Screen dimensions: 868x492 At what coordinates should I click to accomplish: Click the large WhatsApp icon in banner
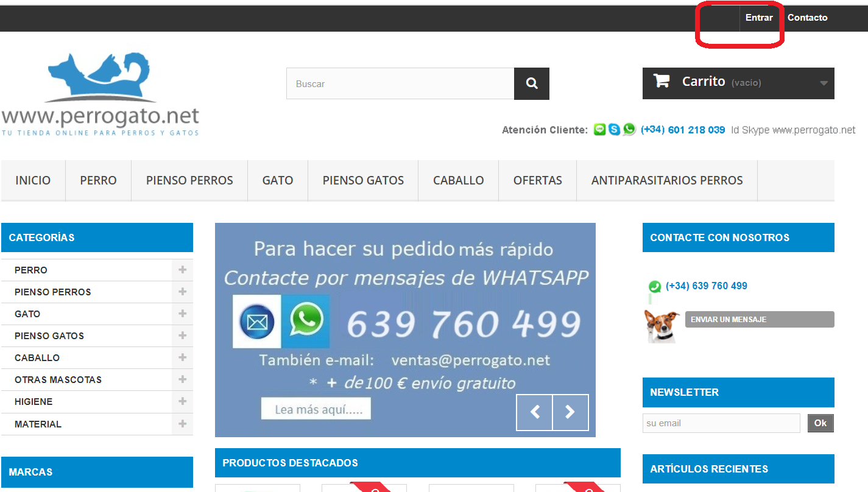(x=306, y=322)
